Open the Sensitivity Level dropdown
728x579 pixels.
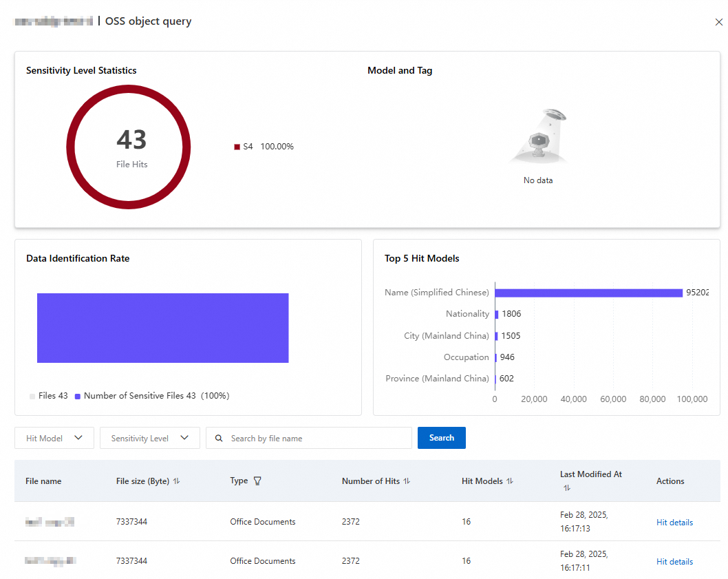coord(150,438)
